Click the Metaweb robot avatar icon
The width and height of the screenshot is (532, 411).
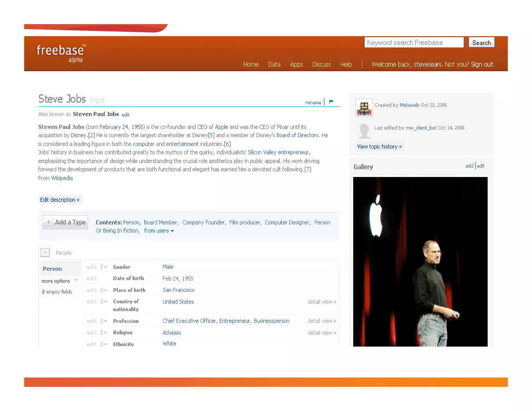click(364, 108)
